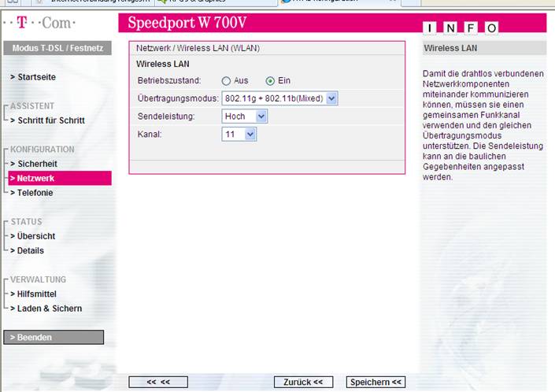The image size is (555, 392).
Task: Select the Ein radio button for Betriebszustand
Action: coord(270,81)
